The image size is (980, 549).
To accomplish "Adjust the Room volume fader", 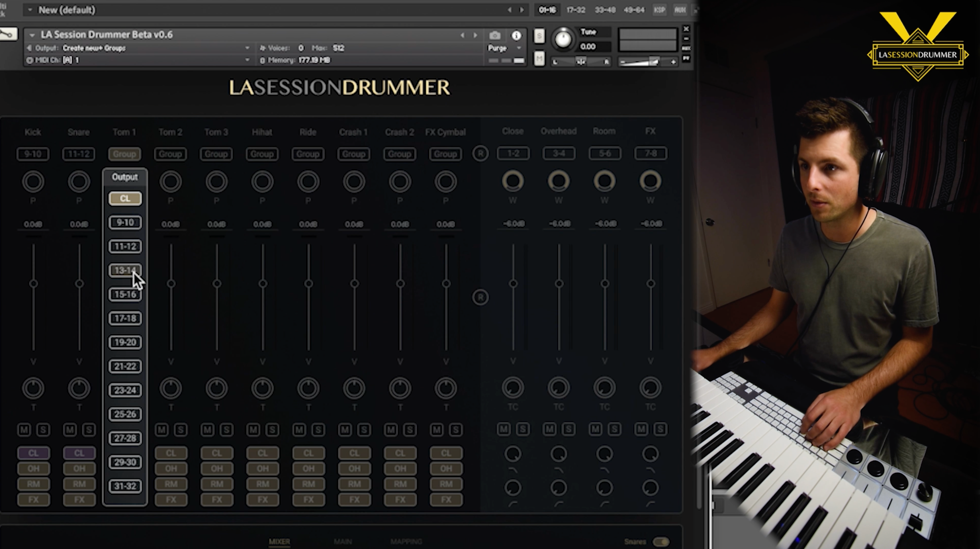I will (605, 283).
